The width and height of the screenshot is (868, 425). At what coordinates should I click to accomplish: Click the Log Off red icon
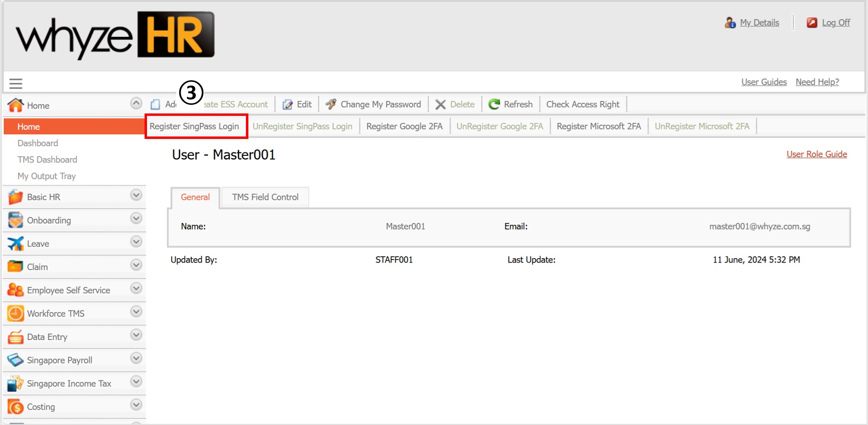point(812,23)
